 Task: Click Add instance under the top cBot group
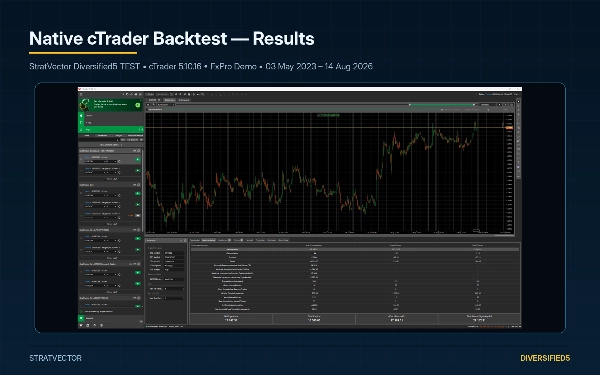click(112, 179)
